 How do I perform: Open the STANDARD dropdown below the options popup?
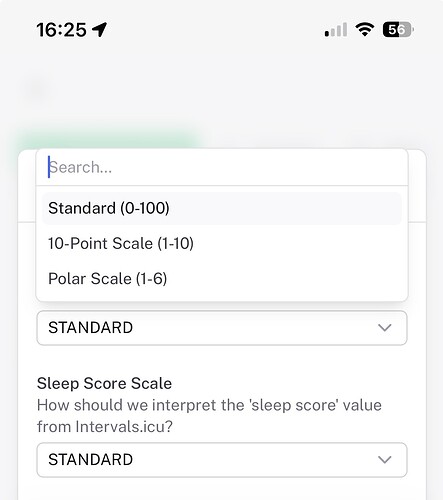222,328
